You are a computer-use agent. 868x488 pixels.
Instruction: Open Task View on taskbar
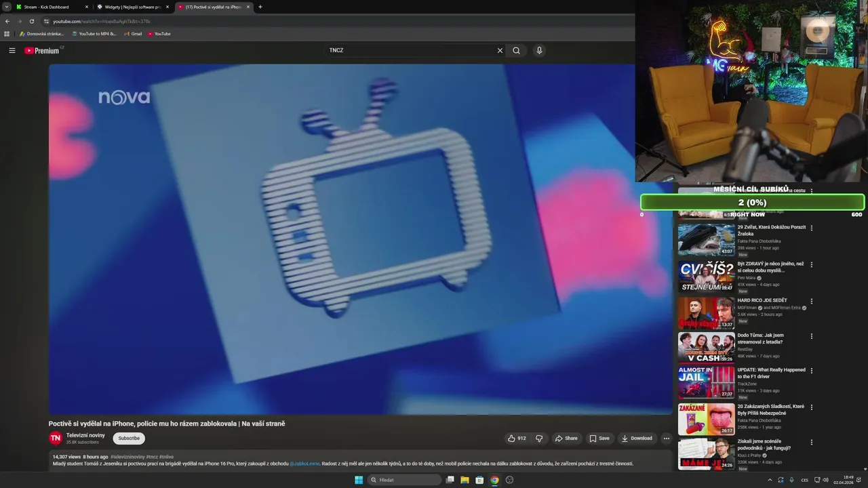450,480
